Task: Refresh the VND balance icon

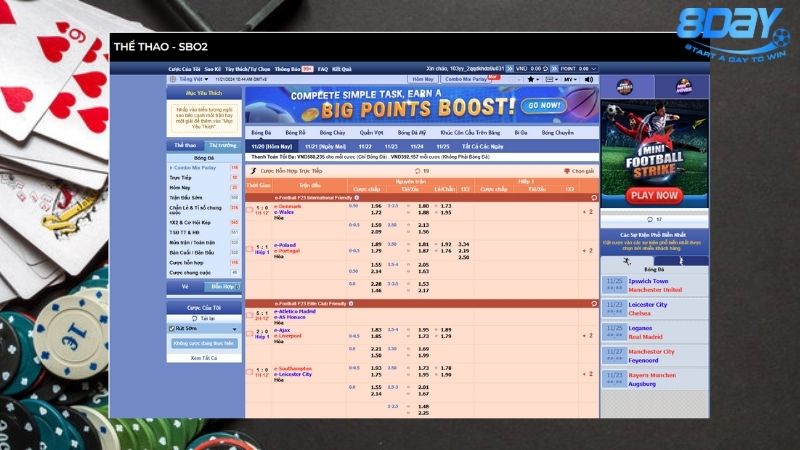Action: click(x=545, y=68)
